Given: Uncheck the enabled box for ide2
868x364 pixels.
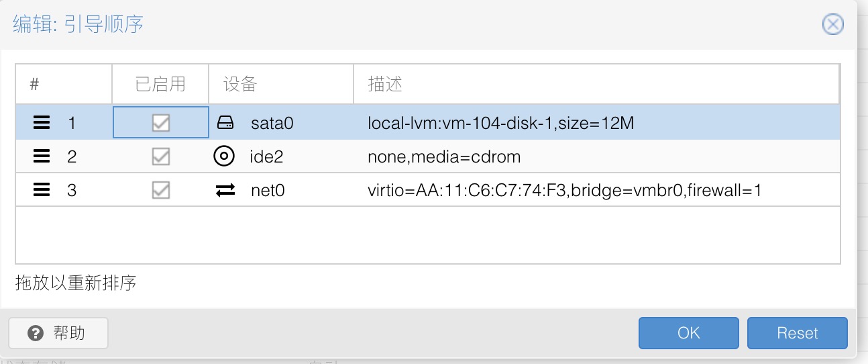Looking at the screenshot, I should coord(161,156).
